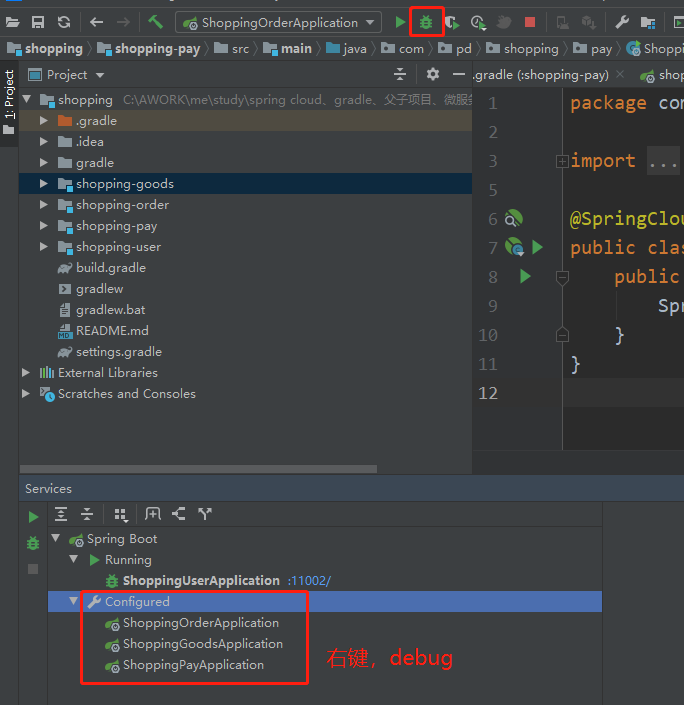Close the .gradle (:shopping-pay) tab
The image size is (684, 705).
620,74
